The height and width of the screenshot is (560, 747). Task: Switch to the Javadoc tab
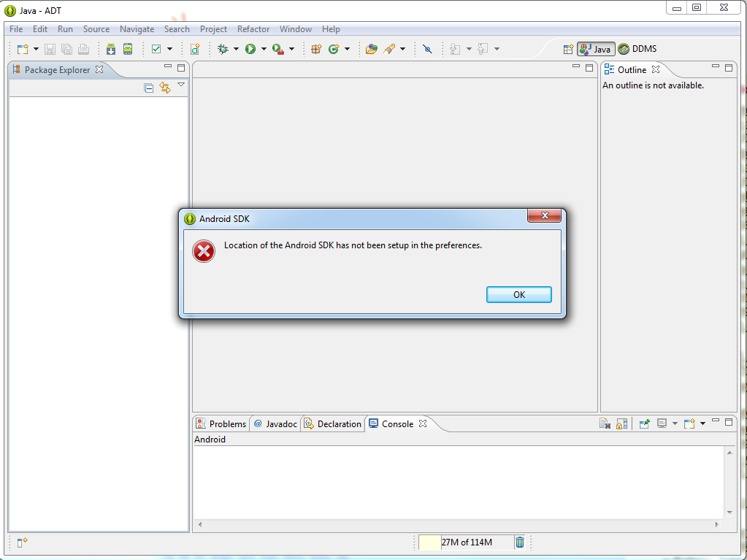tap(275, 423)
